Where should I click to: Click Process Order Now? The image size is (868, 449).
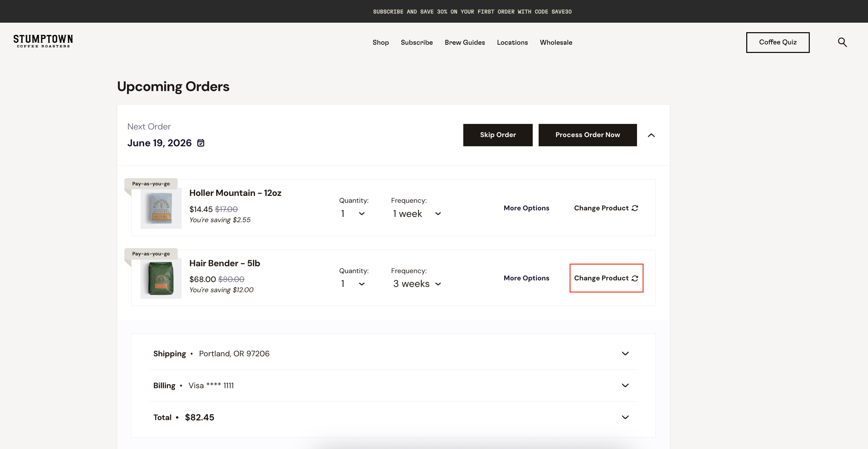pyautogui.click(x=587, y=135)
